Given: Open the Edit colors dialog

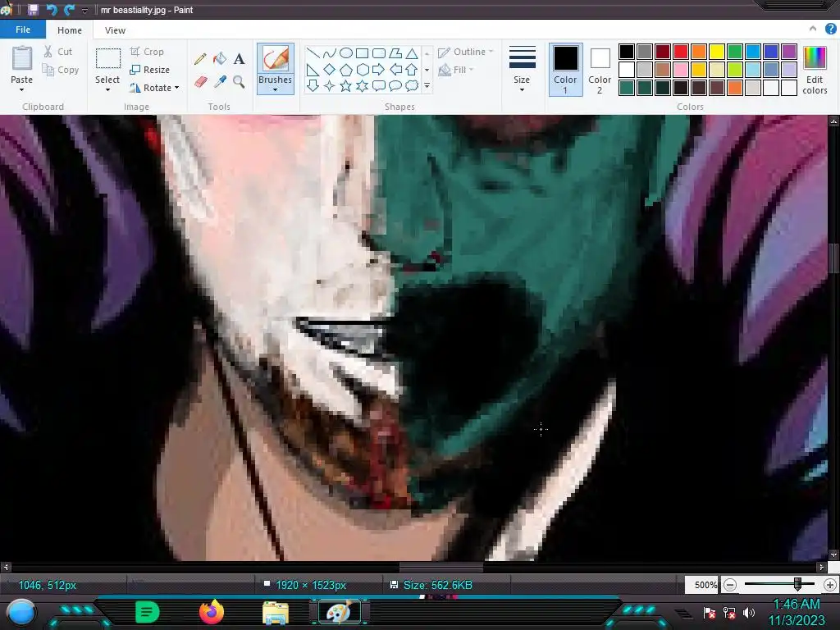Looking at the screenshot, I should point(815,71).
